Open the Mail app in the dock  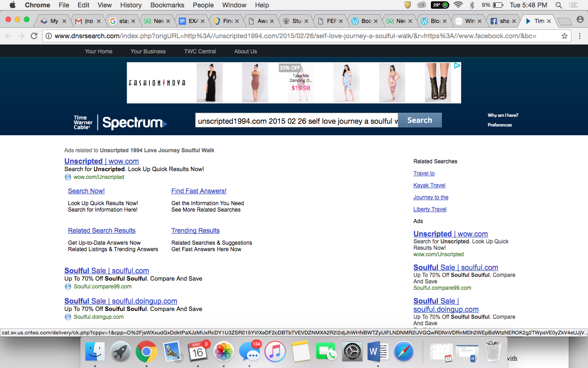[173, 352]
